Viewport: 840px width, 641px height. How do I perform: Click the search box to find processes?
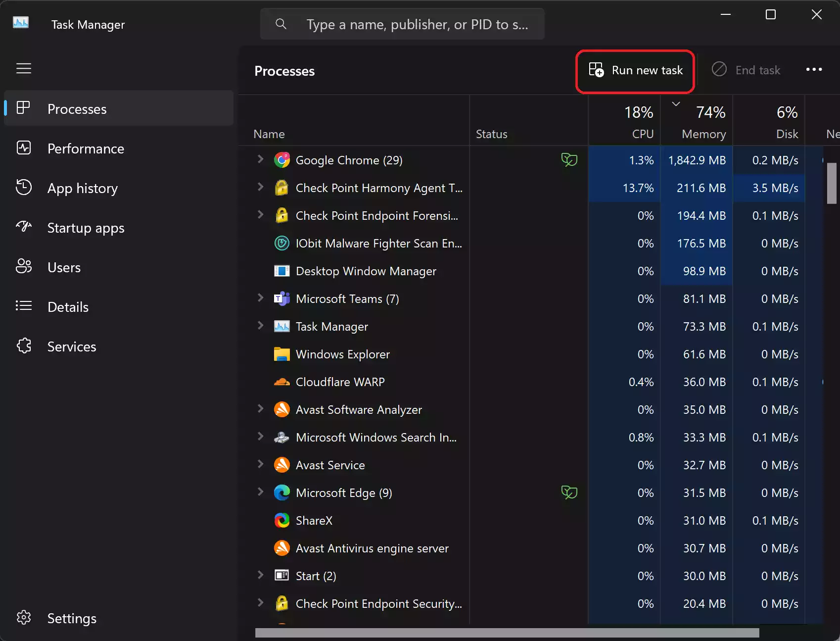(x=402, y=24)
